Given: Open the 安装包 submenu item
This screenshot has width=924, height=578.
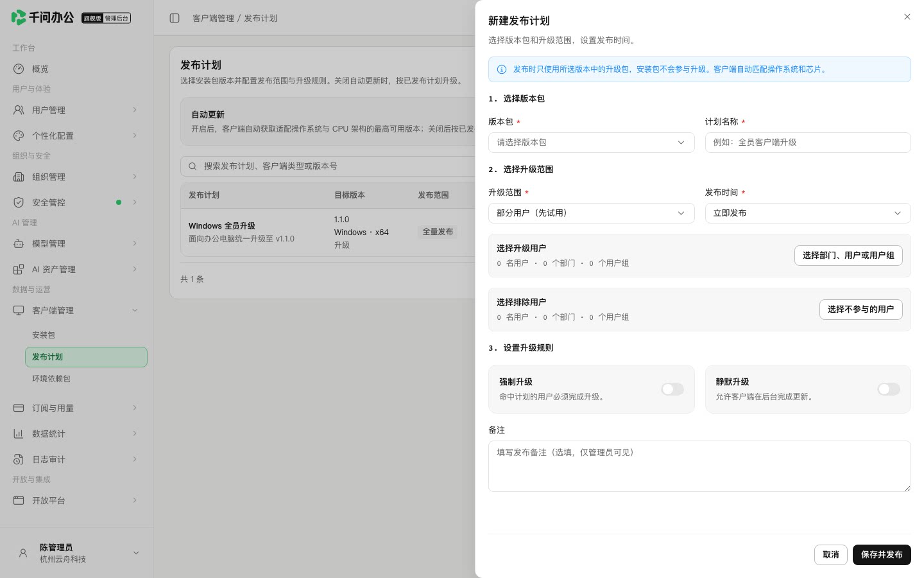Looking at the screenshot, I should (86, 335).
